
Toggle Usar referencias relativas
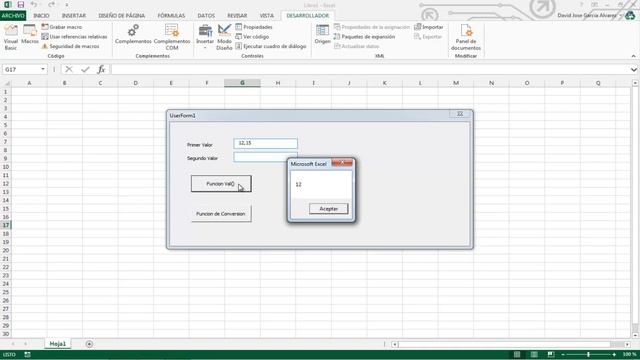click(74, 37)
